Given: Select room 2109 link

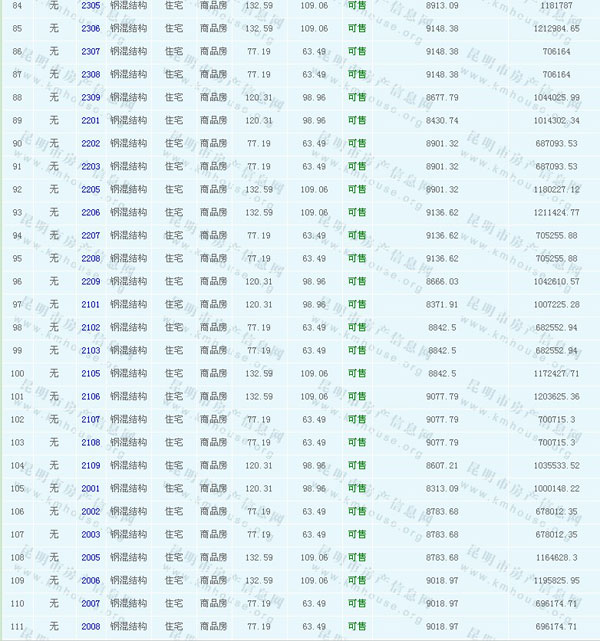Looking at the screenshot, I should tap(90, 465).
